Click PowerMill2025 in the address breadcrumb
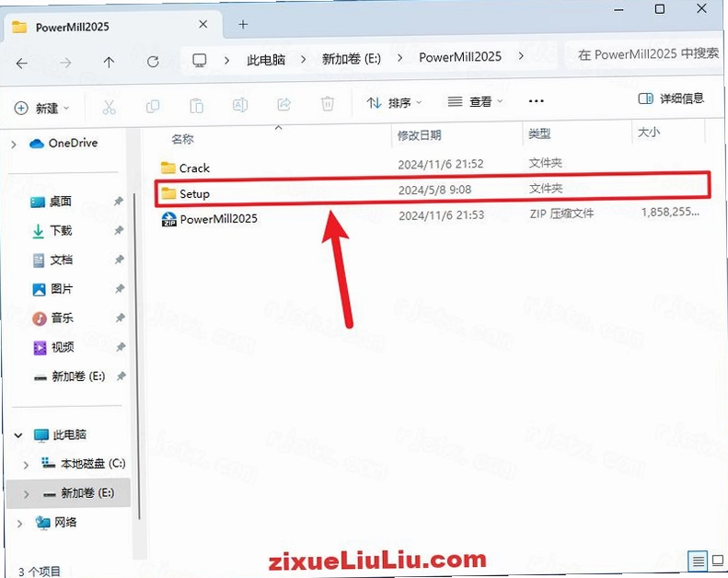728x578 pixels. 460,57
